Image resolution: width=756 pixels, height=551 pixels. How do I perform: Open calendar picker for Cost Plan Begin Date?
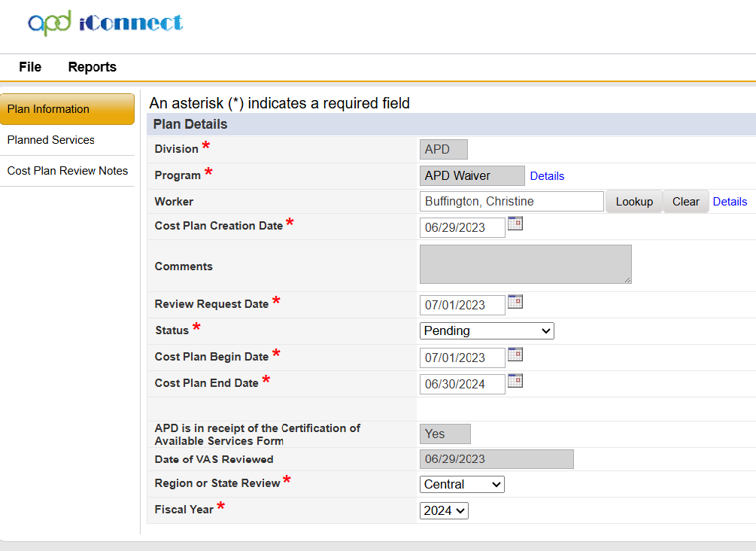tap(515, 354)
